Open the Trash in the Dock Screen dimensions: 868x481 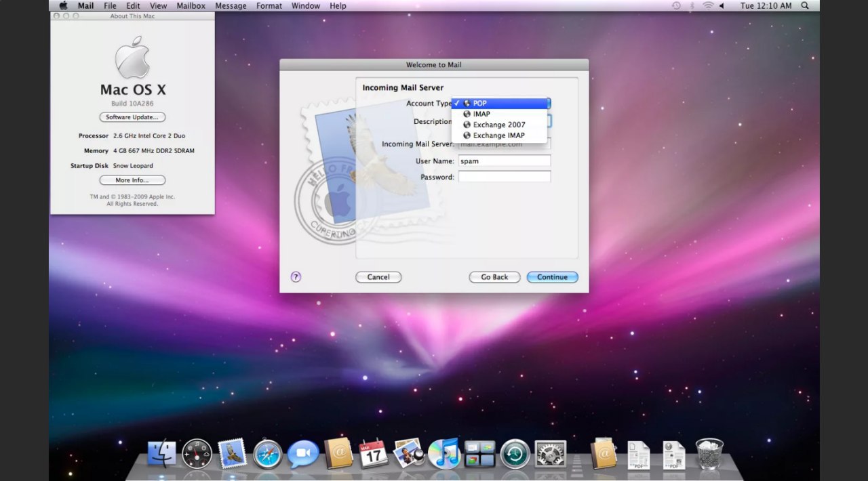[709, 453]
